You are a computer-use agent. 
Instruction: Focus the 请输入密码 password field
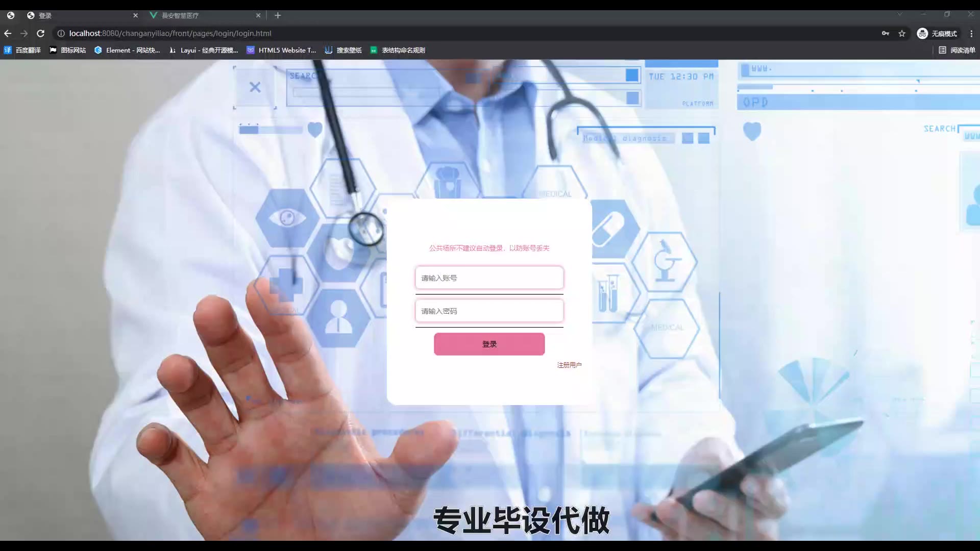489,311
